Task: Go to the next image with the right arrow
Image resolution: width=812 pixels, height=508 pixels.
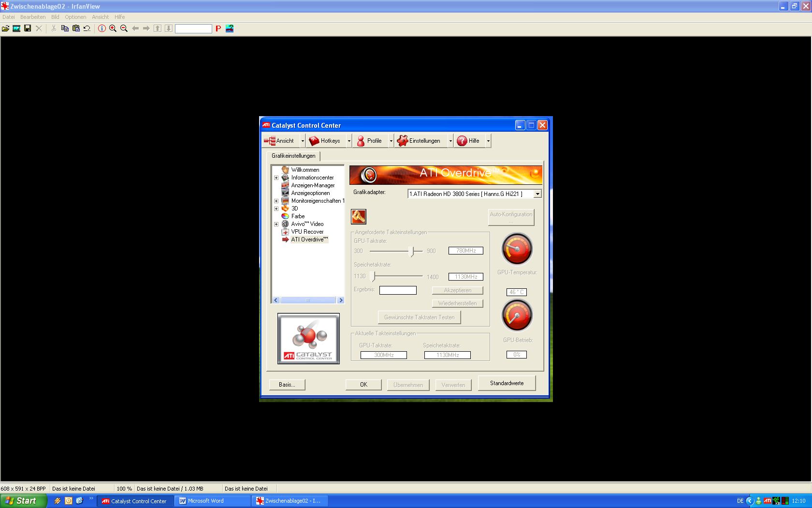Action: (146, 29)
